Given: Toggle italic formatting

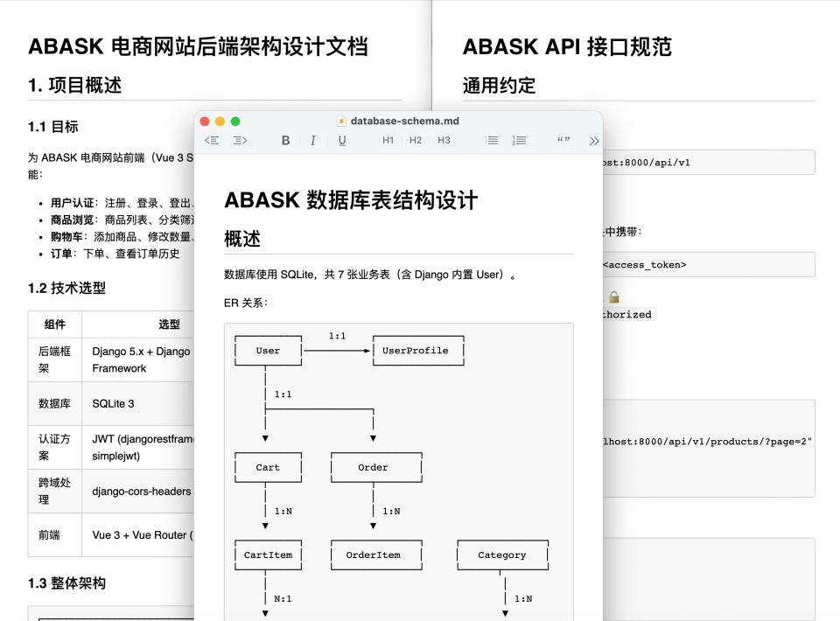Looking at the screenshot, I should tap(313, 140).
